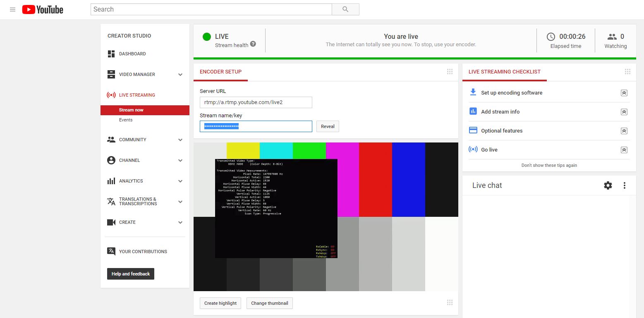Click the Creator Studio heading
Screen dimensions: 644x318
(129, 36)
